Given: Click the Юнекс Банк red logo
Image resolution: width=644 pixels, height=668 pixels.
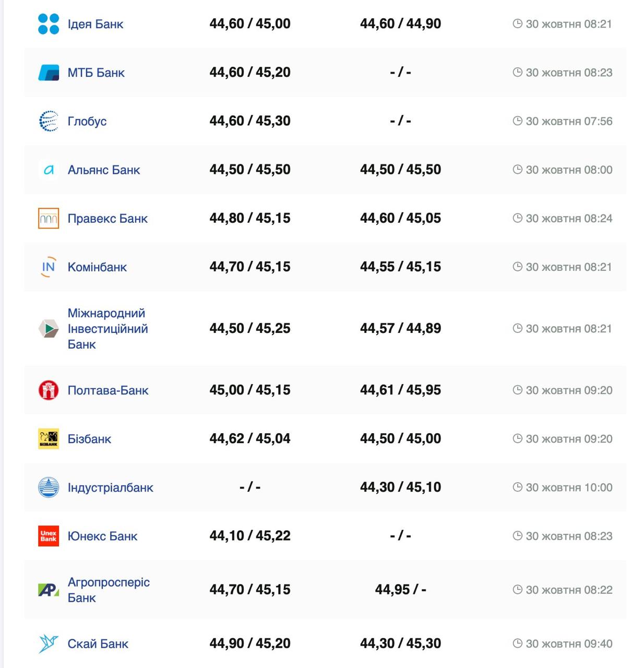Looking at the screenshot, I should [49, 536].
